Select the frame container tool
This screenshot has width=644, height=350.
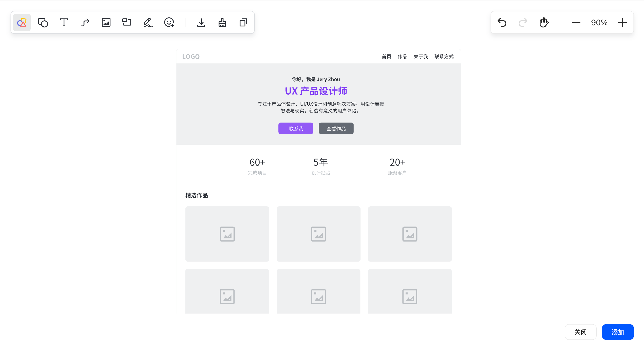click(127, 23)
